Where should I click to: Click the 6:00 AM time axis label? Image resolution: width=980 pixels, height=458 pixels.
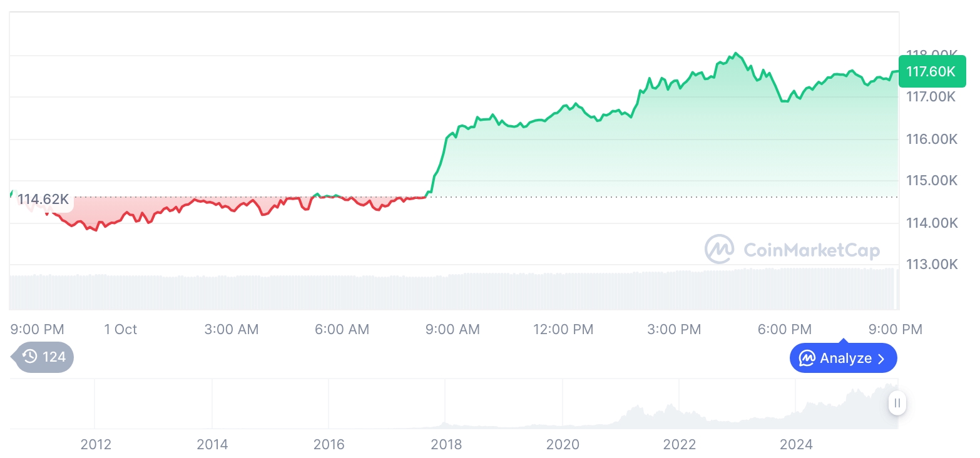342,329
